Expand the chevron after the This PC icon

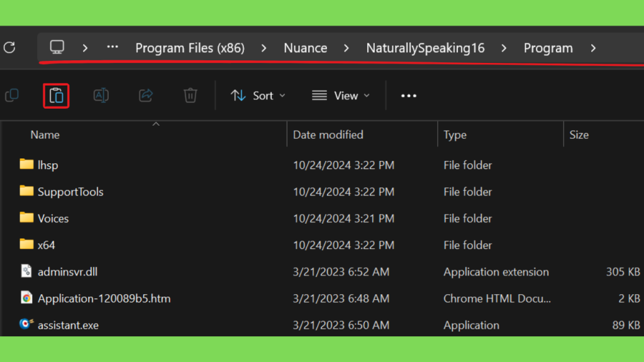pyautogui.click(x=85, y=48)
